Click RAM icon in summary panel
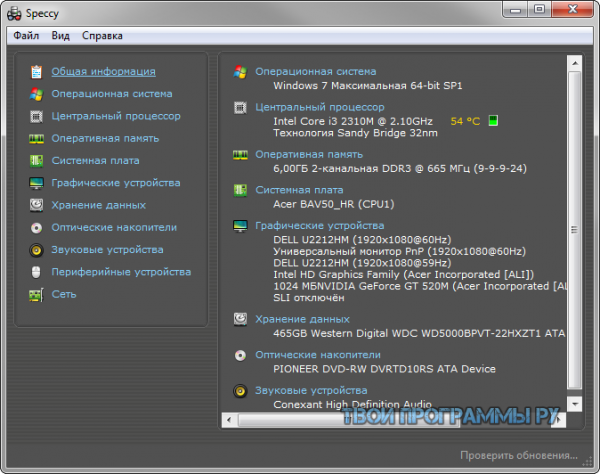The image size is (600, 474). point(240,155)
